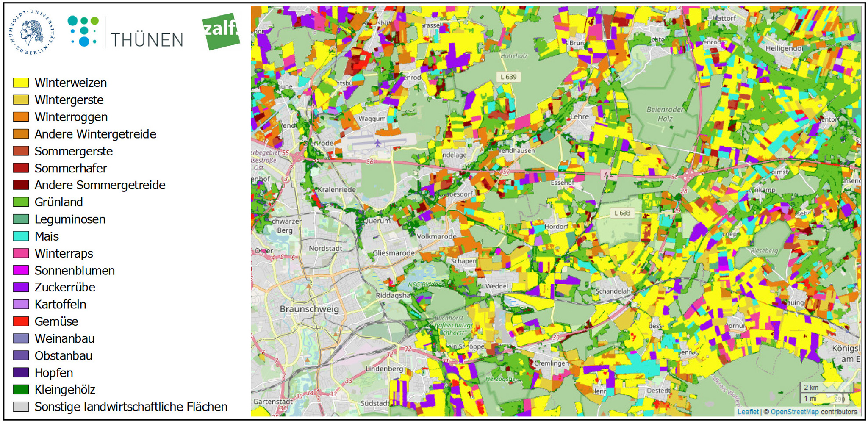Click the Beienroder Holz forest label
The image size is (868, 424).
(x=665, y=114)
